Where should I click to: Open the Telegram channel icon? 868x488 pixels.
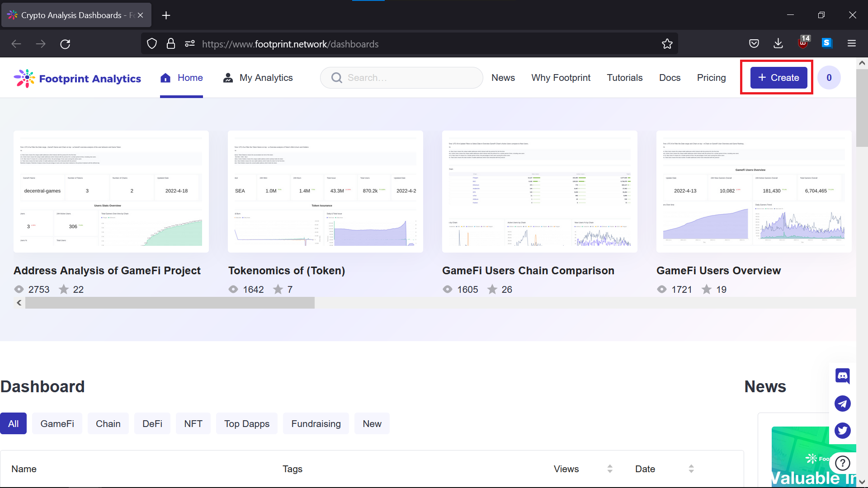(843, 404)
